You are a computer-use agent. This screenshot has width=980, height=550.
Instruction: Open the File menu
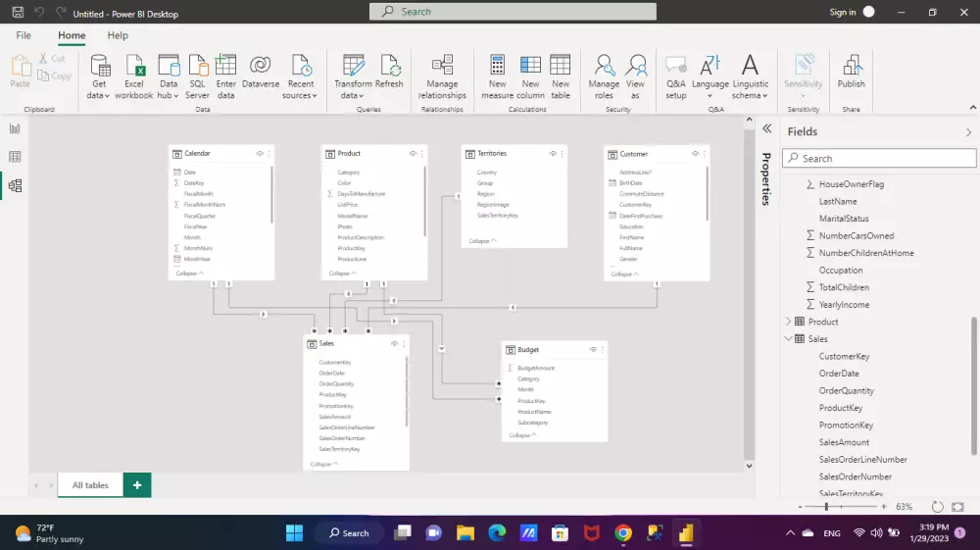24,35
